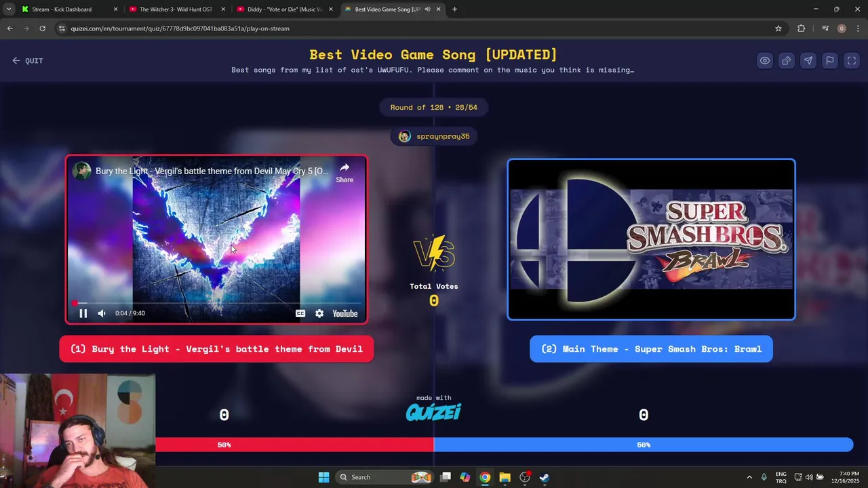The width and height of the screenshot is (868, 488).
Task: Click the title Best Video Game Song [UPDATED]
Action: tap(433, 55)
